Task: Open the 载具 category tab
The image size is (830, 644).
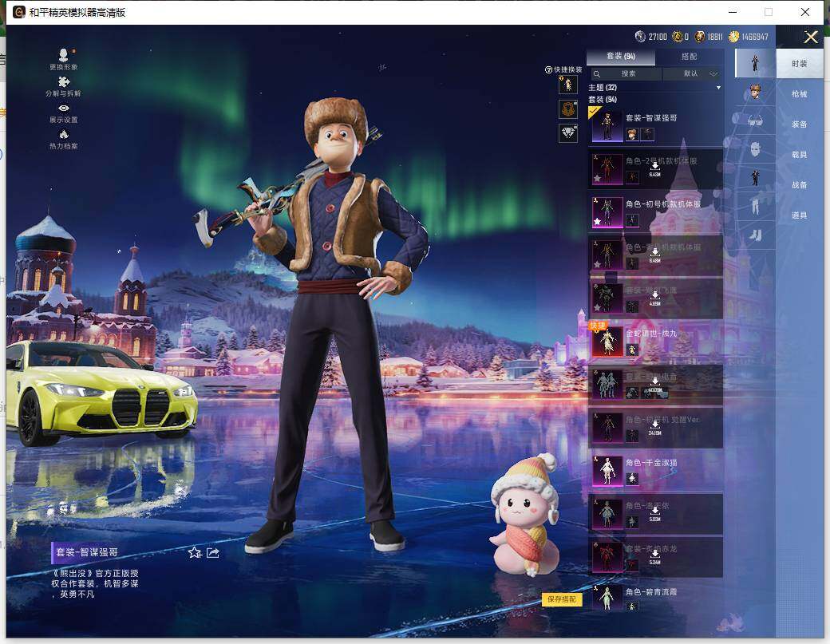Action: [800, 155]
